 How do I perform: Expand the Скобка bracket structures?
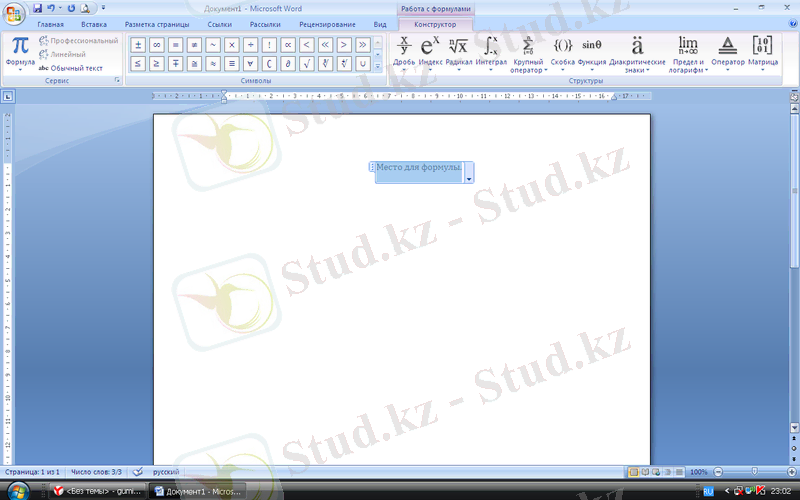tap(562, 54)
